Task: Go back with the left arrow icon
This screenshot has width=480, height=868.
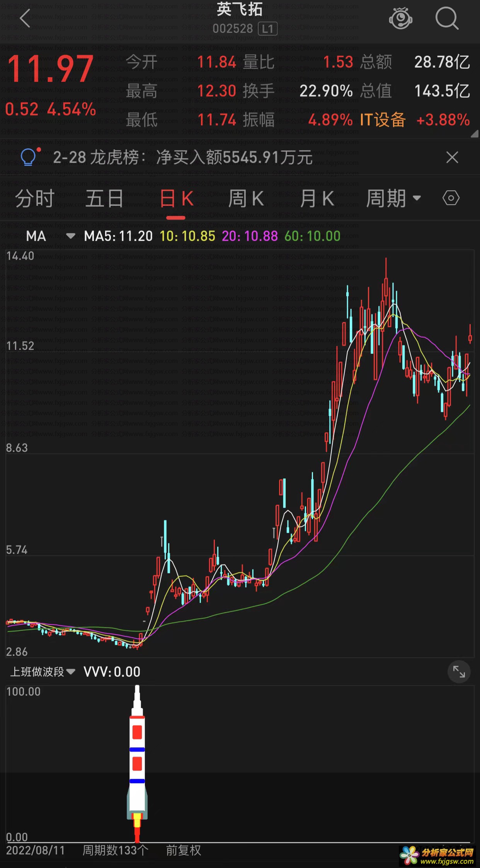Action: pyautogui.click(x=25, y=19)
